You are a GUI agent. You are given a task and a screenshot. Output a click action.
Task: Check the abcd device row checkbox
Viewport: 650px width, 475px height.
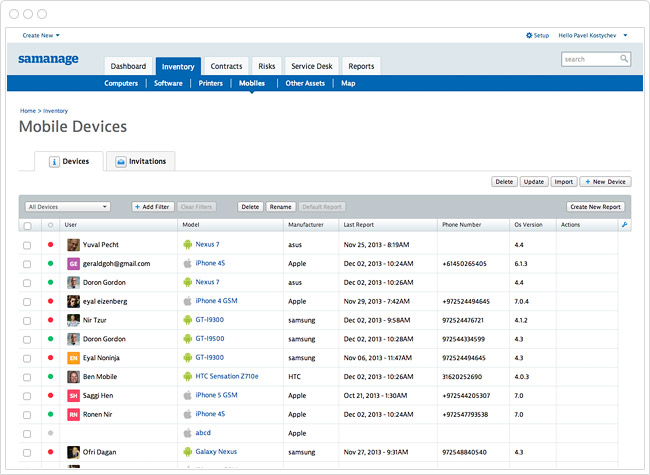tap(27, 434)
